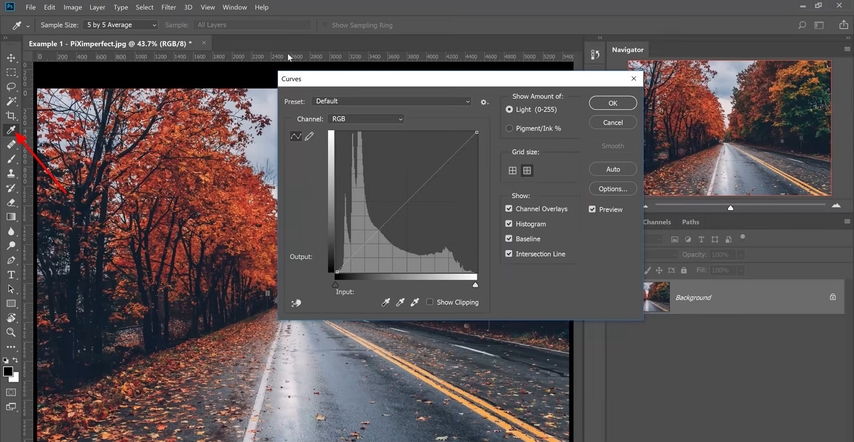The height and width of the screenshot is (442, 854).
Task: Click the on-image adjustment hand icon
Action: pyautogui.click(x=296, y=303)
